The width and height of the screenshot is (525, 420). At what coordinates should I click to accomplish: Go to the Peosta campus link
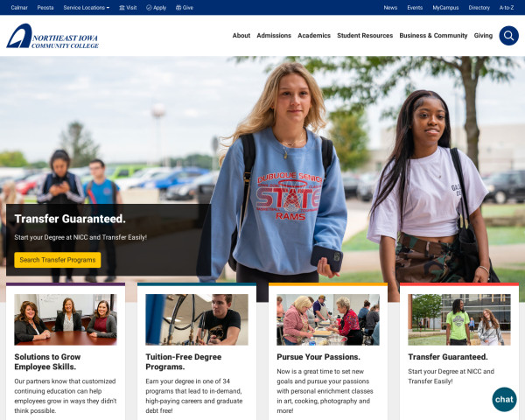coord(45,7)
